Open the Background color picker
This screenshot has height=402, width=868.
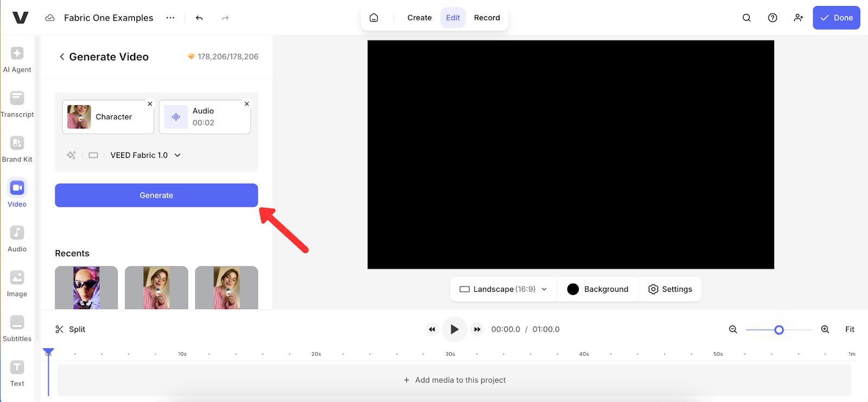coord(598,289)
